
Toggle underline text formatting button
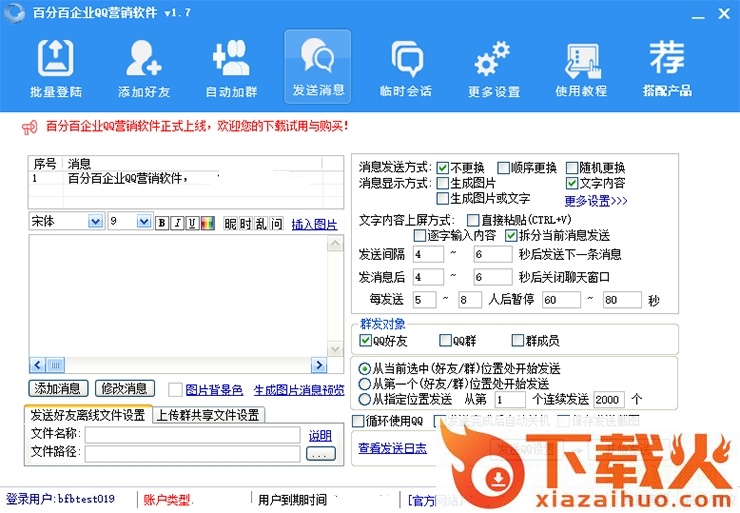[x=193, y=223]
